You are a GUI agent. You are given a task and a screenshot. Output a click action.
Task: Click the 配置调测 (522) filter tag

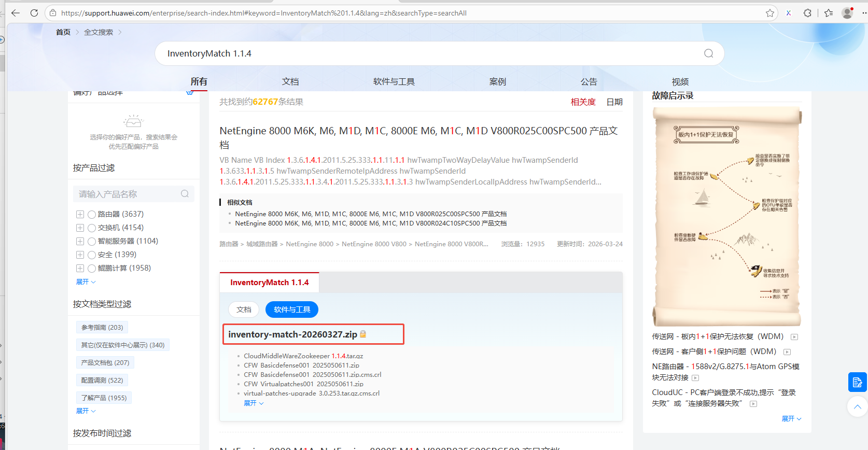point(102,381)
